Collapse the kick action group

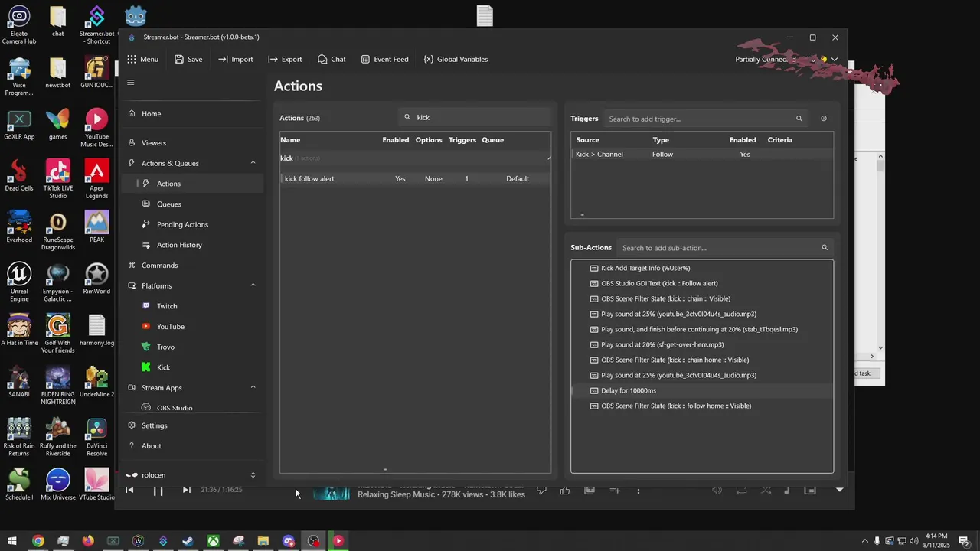click(x=548, y=158)
